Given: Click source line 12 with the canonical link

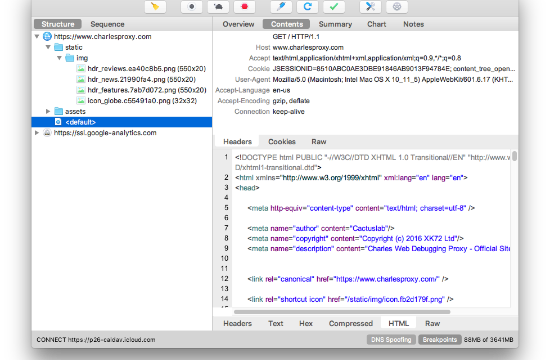Looking at the screenshot, I should [348, 279].
